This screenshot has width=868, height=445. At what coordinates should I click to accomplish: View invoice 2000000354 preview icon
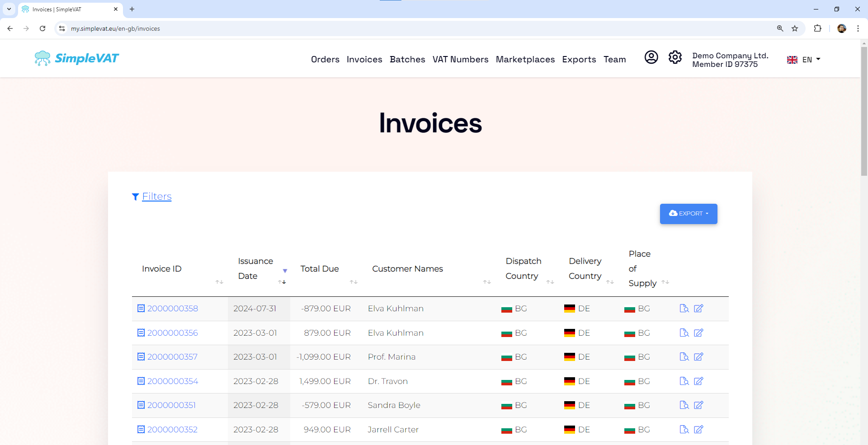coord(684,381)
